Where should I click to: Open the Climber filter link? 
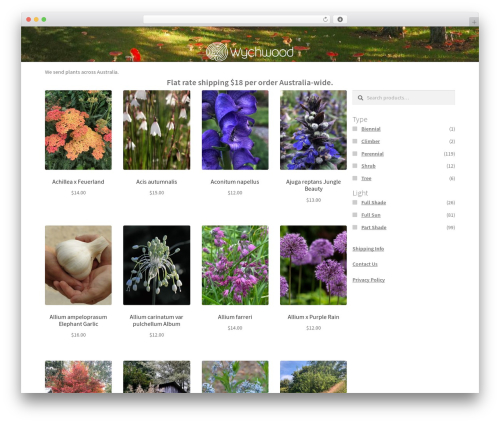pyautogui.click(x=370, y=141)
